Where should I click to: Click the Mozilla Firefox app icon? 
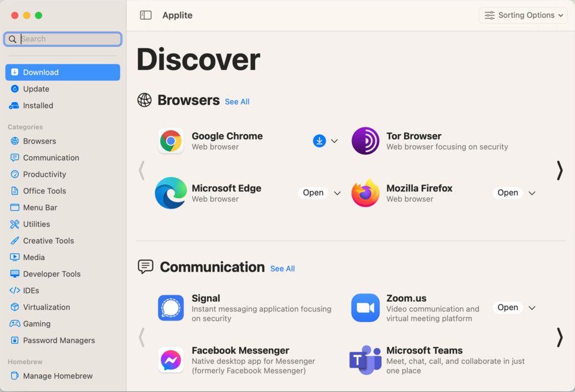point(366,193)
